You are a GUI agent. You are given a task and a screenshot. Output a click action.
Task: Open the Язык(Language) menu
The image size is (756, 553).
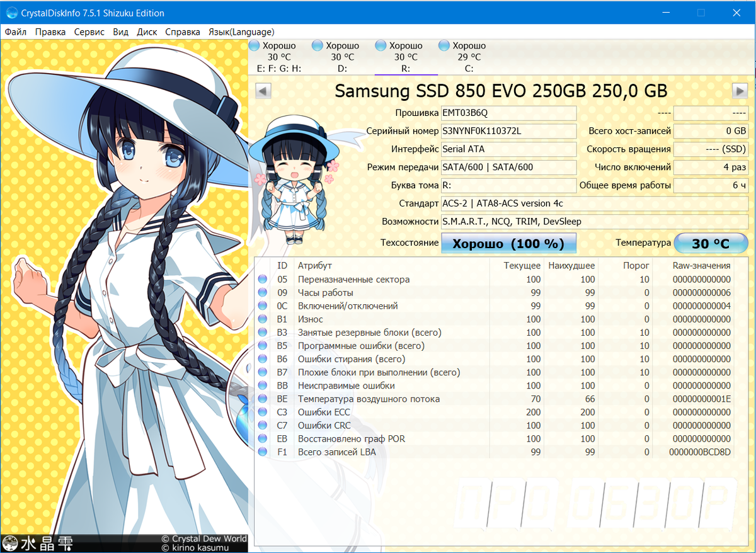pos(241,32)
